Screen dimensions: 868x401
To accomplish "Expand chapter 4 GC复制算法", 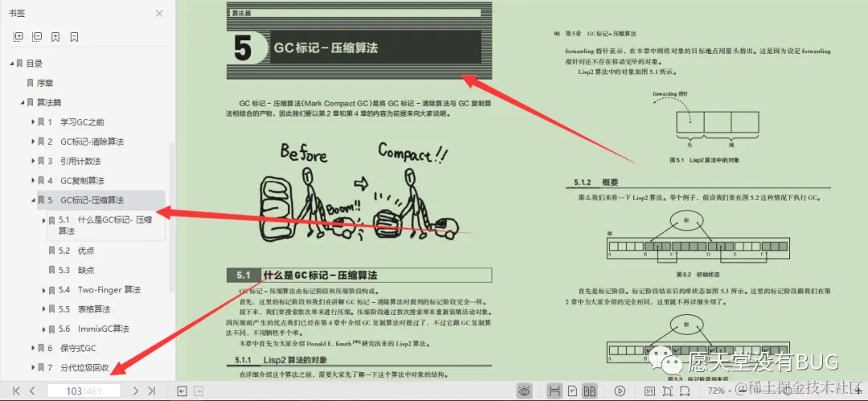I will (33, 181).
